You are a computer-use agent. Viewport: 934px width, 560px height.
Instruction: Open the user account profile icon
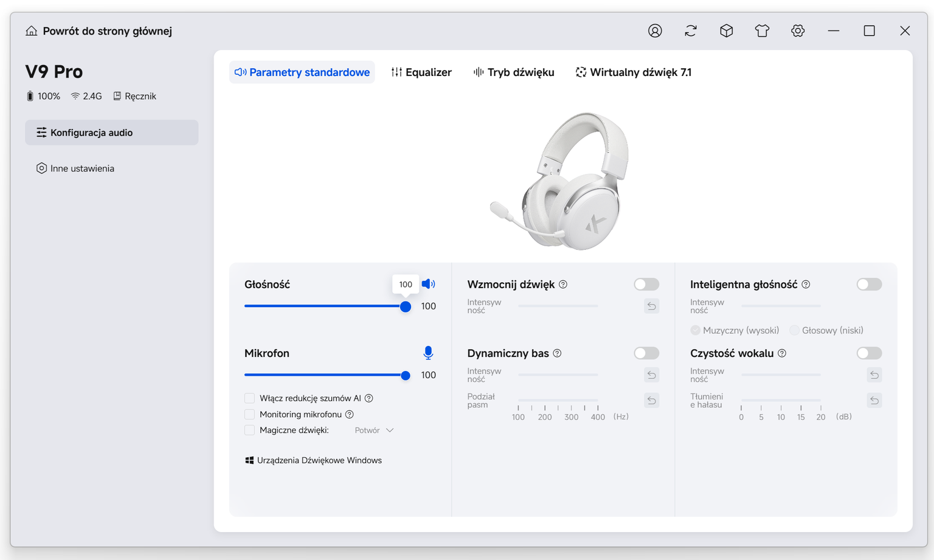pos(655,31)
